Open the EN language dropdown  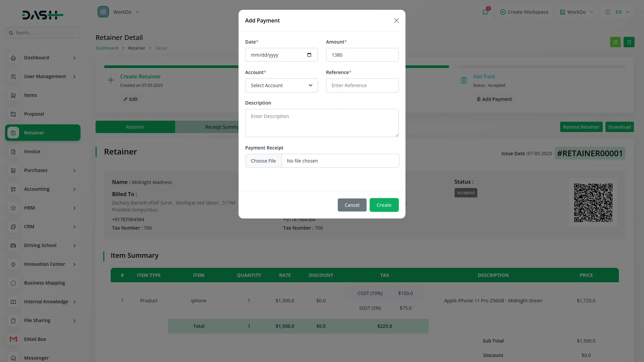pyautogui.click(x=618, y=12)
